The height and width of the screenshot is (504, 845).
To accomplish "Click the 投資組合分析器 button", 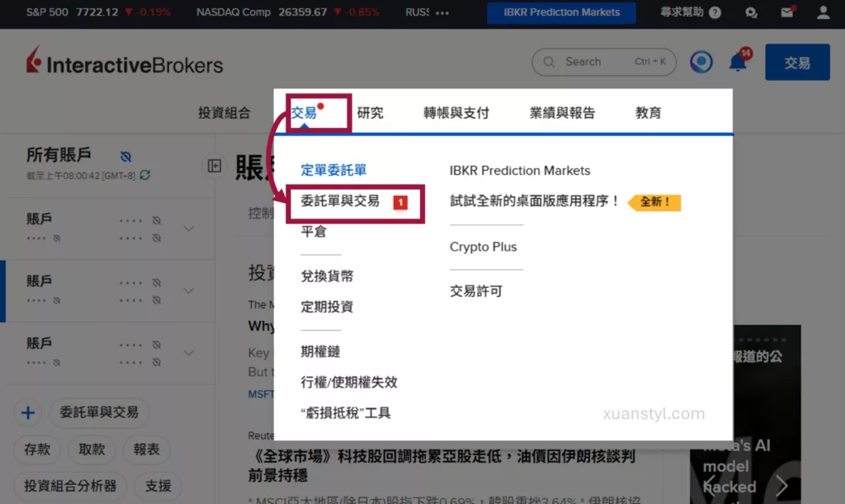I will [x=71, y=486].
